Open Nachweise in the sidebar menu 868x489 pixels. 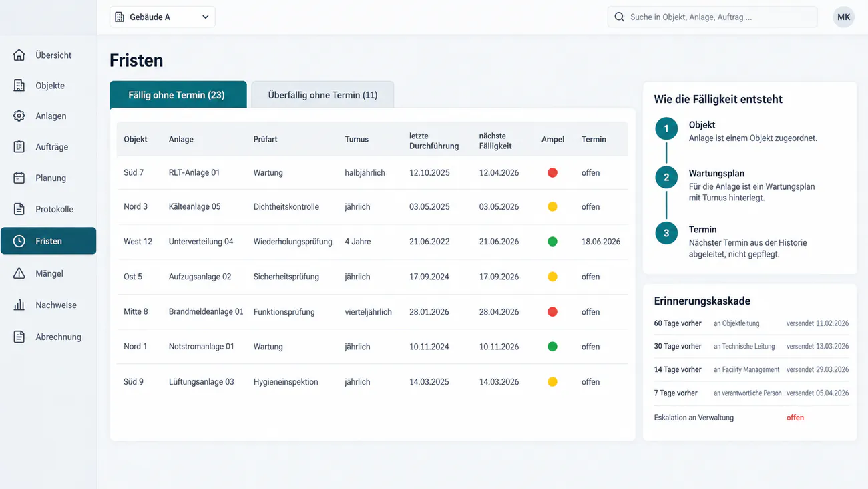48,305
